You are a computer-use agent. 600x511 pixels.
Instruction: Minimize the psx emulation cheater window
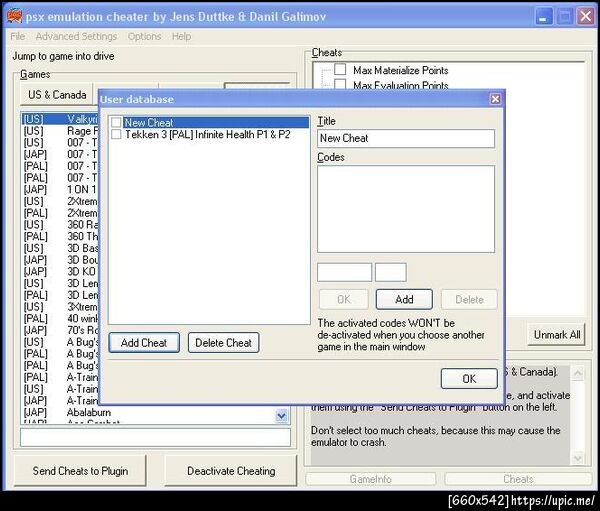(x=543, y=16)
